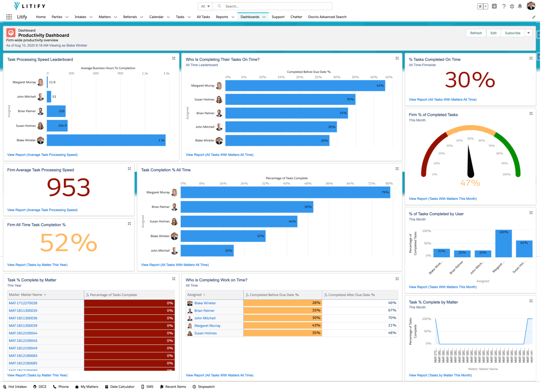
Task: Click the notifications bell icon
Action: click(520, 6)
